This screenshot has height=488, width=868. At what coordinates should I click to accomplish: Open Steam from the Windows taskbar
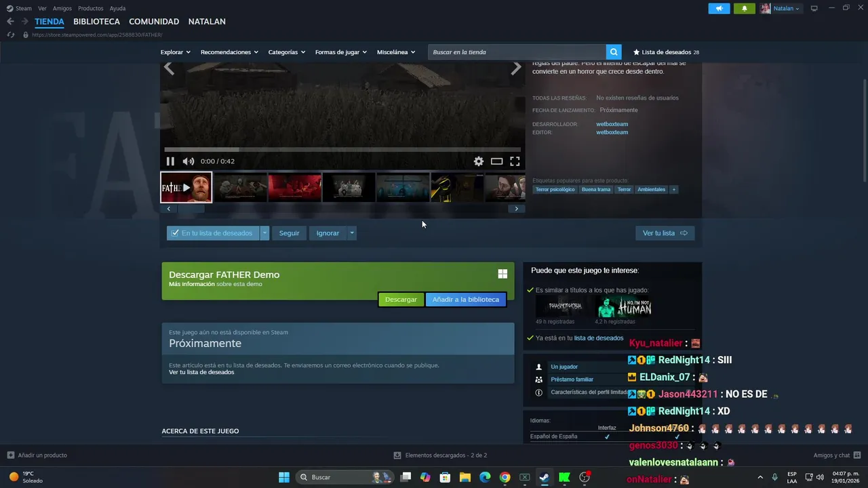544,477
